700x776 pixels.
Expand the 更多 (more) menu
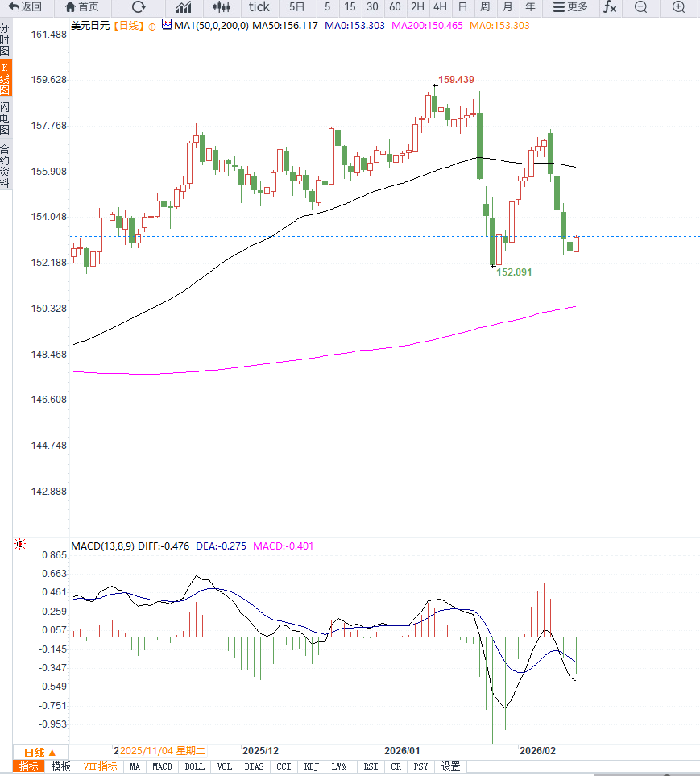tap(571, 7)
